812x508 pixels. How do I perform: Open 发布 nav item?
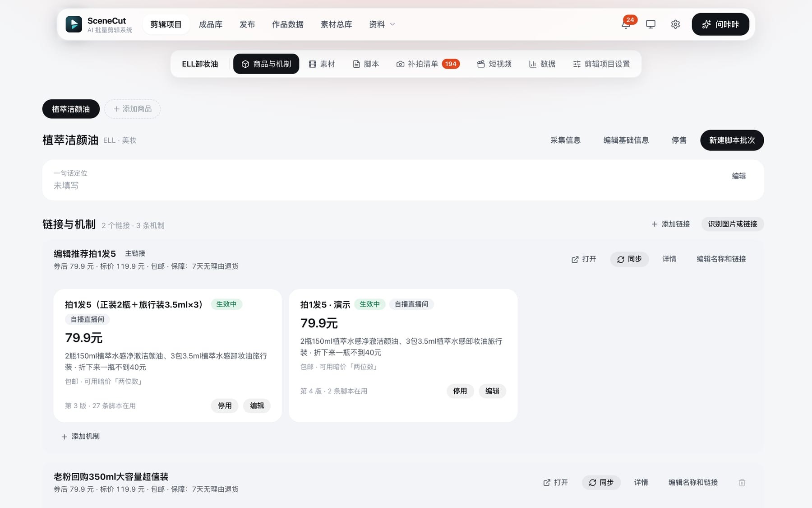(x=247, y=24)
